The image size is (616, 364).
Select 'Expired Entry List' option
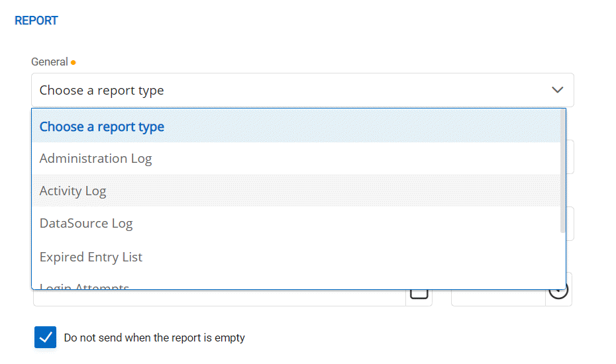click(x=91, y=257)
